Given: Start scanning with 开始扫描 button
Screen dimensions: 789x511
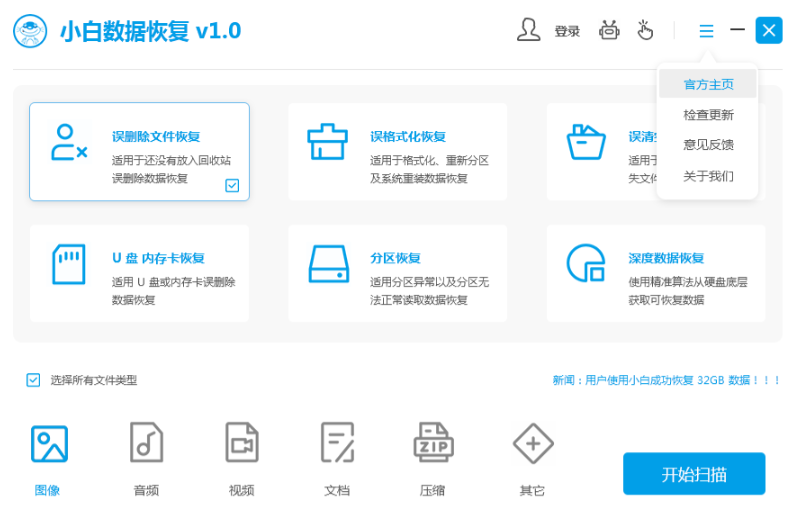Looking at the screenshot, I should [x=694, y=474].
